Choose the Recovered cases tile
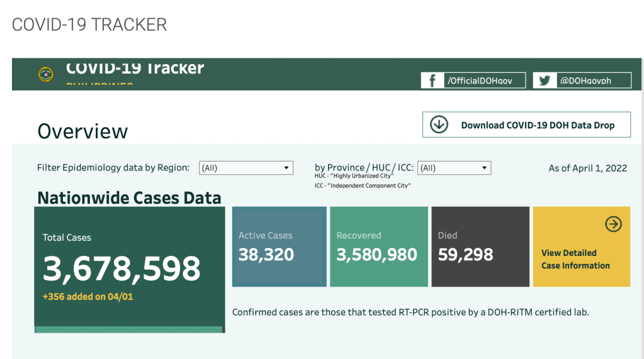The width and height of the screenshot is (644, 359). 376,246
